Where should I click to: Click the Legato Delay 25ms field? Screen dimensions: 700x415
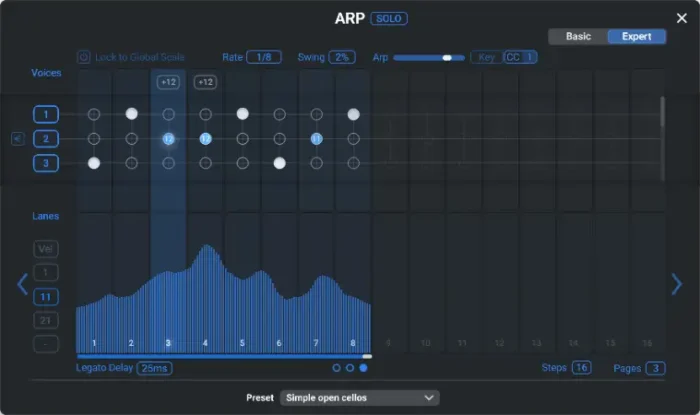click(154, 368)
